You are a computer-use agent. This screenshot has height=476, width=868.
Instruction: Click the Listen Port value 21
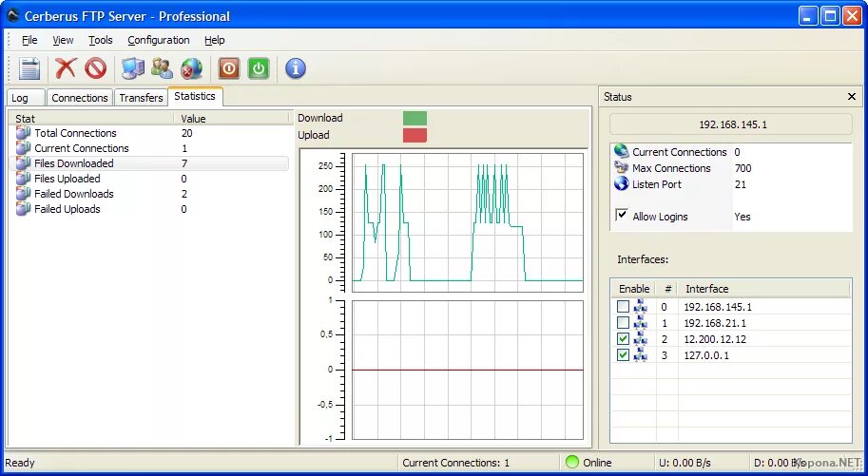[x=740, y=184]
